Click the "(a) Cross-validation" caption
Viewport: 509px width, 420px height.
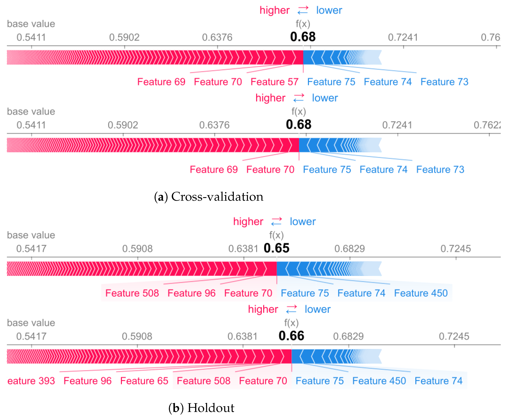coord(208,196)
